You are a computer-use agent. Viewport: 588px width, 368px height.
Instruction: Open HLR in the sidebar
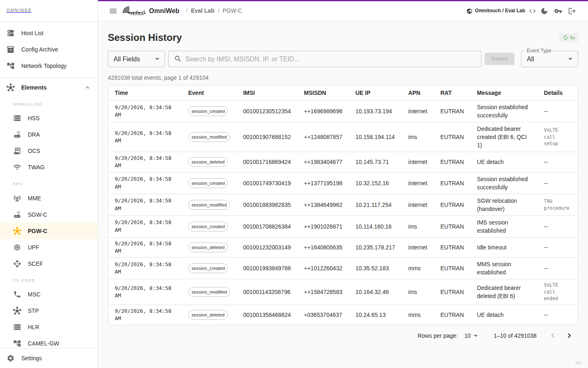(x=49, y=327)
